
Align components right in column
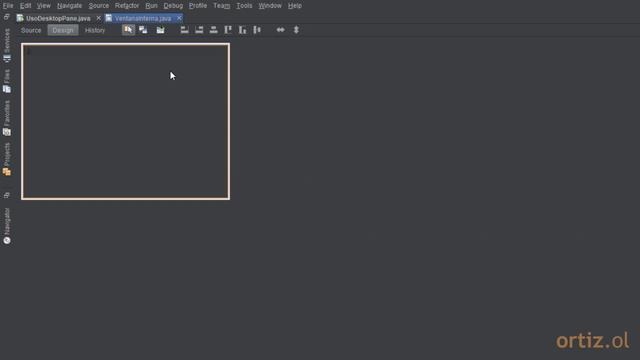tap(199, 30)
